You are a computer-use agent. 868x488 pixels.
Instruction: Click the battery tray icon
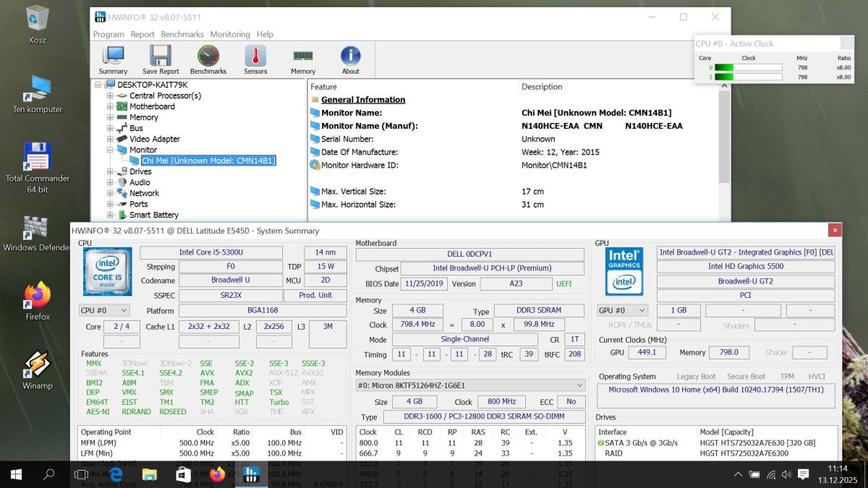point(754,475)
